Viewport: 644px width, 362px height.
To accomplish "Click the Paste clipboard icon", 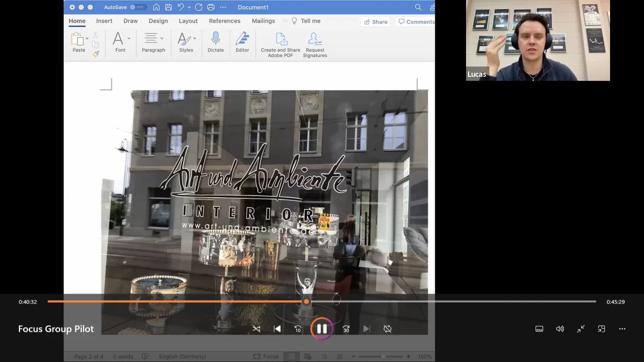I will click(x=77, y=39).
